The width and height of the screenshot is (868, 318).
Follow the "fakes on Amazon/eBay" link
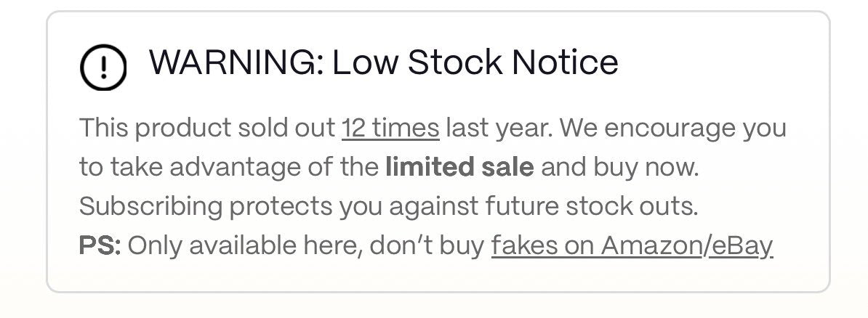click(631, 246)
